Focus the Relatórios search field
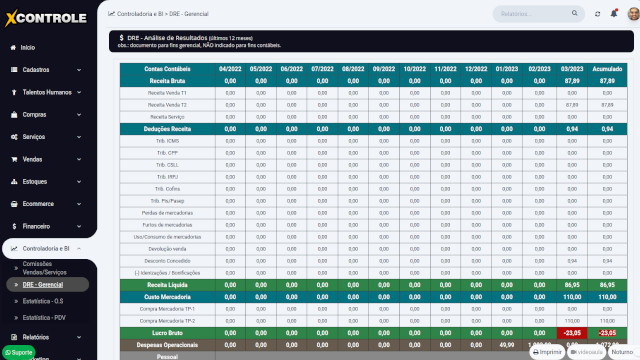Image resolution: width=640 pixels, height=360 pixels. (x=534, y=14)
